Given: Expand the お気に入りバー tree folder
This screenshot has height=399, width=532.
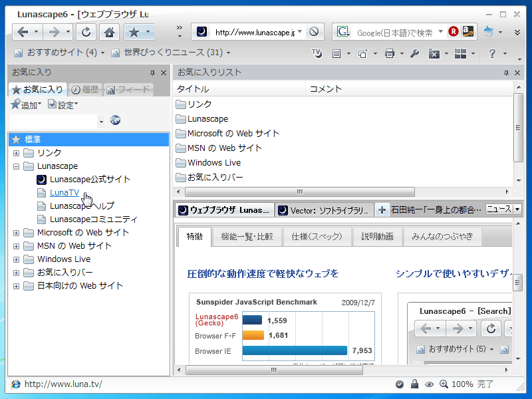Looking at the screenshot, I should coord(16,273).
